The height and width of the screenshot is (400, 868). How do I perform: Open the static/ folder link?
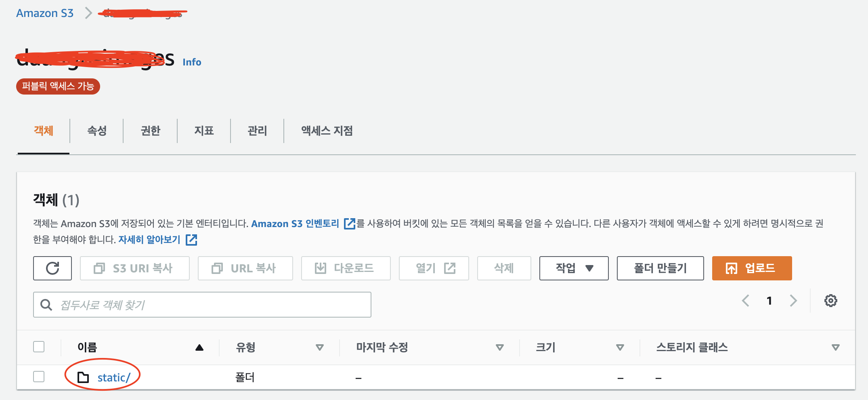pos(114,377)
